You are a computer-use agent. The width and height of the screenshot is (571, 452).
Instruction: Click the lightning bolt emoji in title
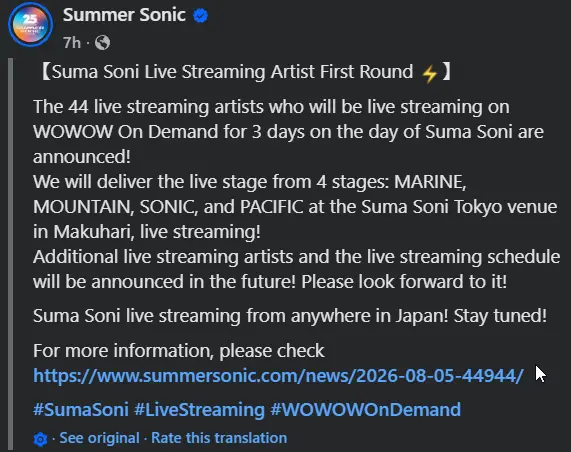[x=430, y=73]
